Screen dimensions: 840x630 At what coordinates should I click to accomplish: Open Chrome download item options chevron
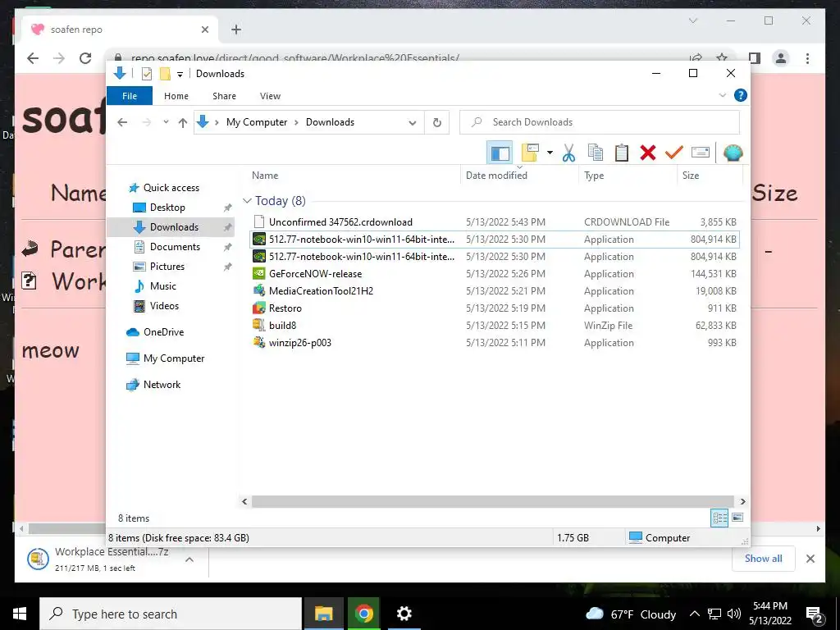189,559
